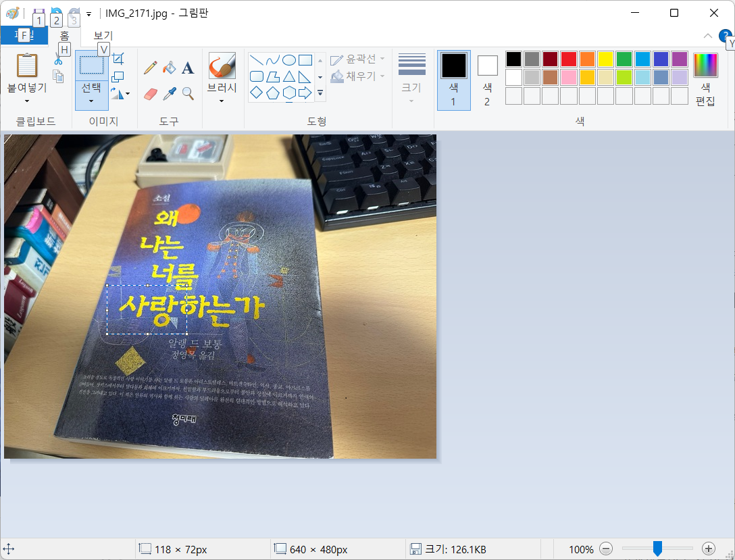Screen dimensions: 735x560
Task: Click the rectangular selection icon
Action: pyautogui.click(x=91, y=65)
